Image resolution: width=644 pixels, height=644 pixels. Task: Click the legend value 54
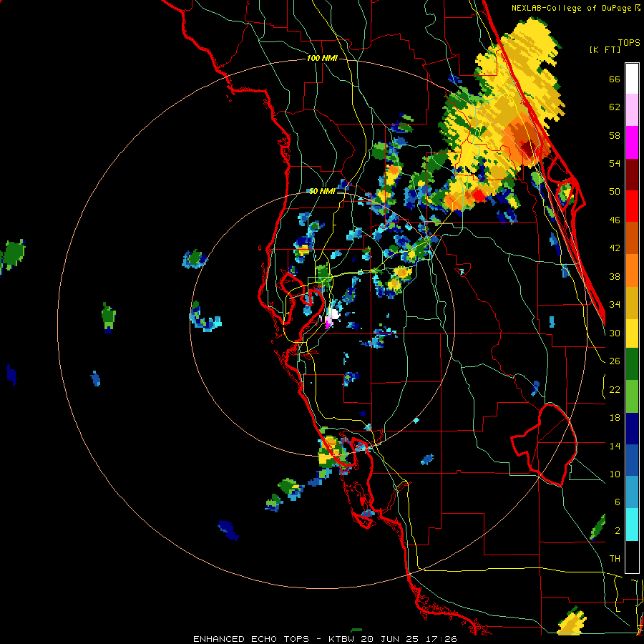(615, 163)
